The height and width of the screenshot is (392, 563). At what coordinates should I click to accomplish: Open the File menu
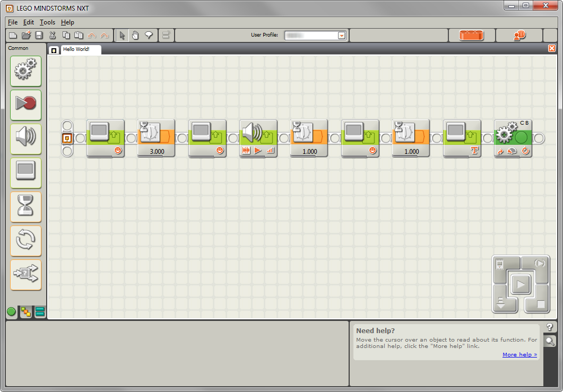pyautogui.click(x=13, y=22)
